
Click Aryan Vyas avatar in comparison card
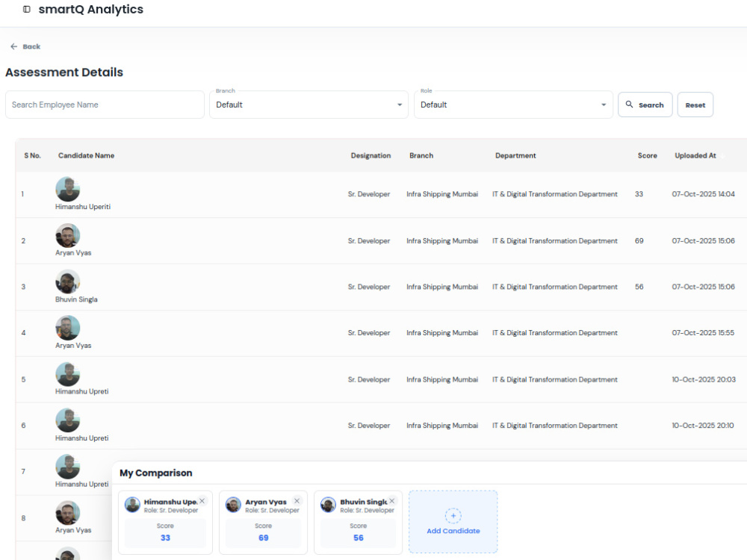click(233, 504)
